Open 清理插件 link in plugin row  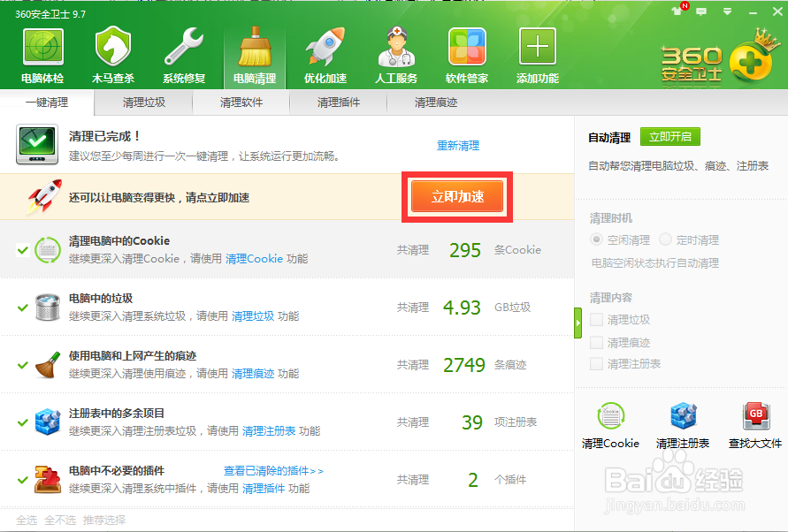click(x=264, y=489)
